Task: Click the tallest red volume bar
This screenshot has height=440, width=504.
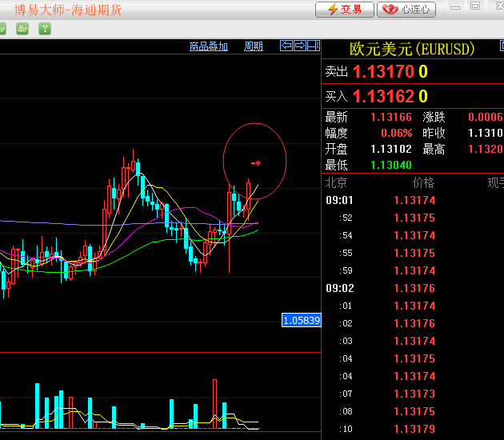Action: [x=215, y=404]
